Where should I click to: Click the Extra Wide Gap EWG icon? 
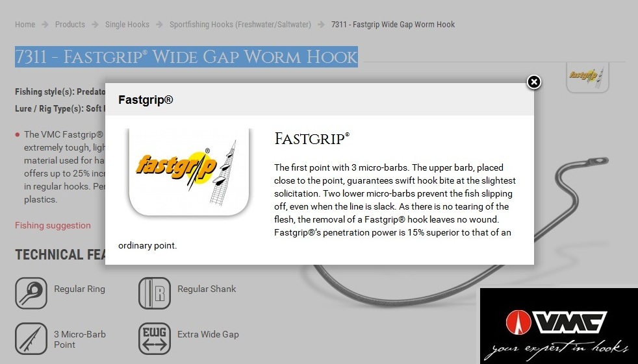(155, 339)
